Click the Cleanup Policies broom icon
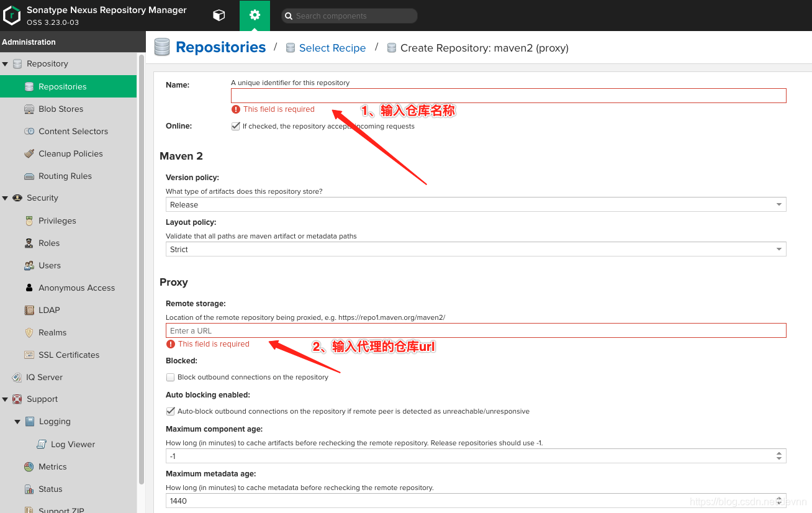The height and width of the screenshot is (513, 812). 29,153
